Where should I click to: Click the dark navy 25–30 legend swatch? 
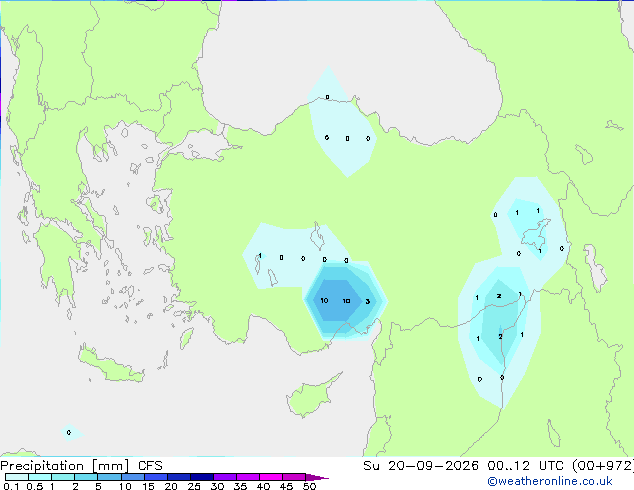tap(202, 477)
